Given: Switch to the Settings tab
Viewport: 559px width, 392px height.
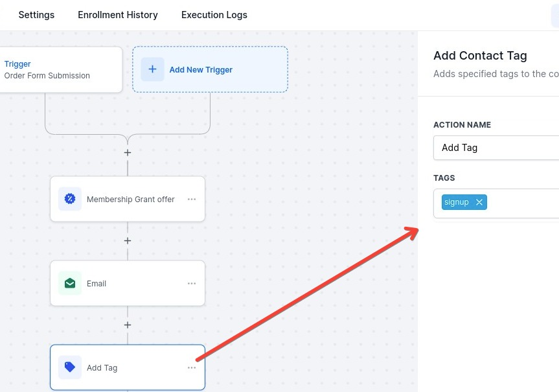Looking at the screenshot, I should pos(36,14).
